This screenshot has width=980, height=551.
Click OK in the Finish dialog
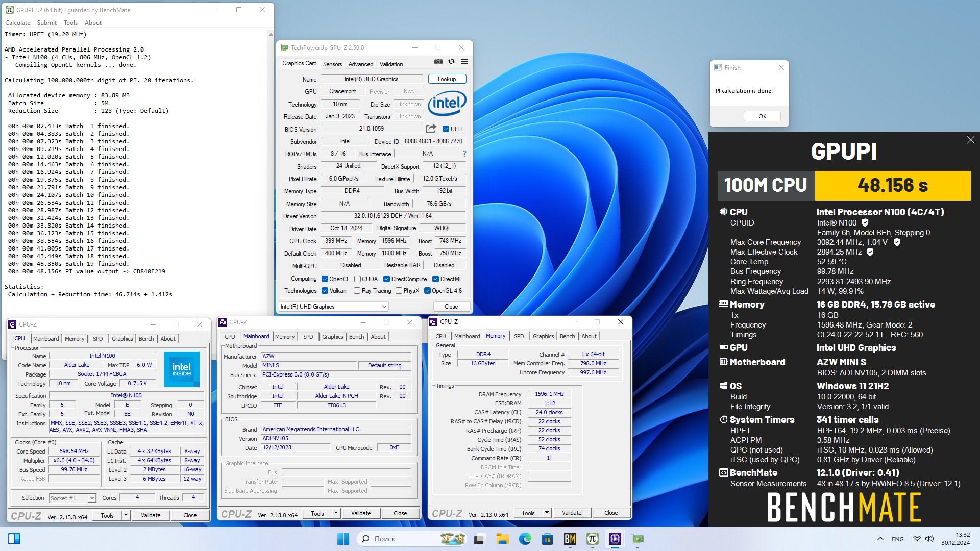[x=762, y=116]
